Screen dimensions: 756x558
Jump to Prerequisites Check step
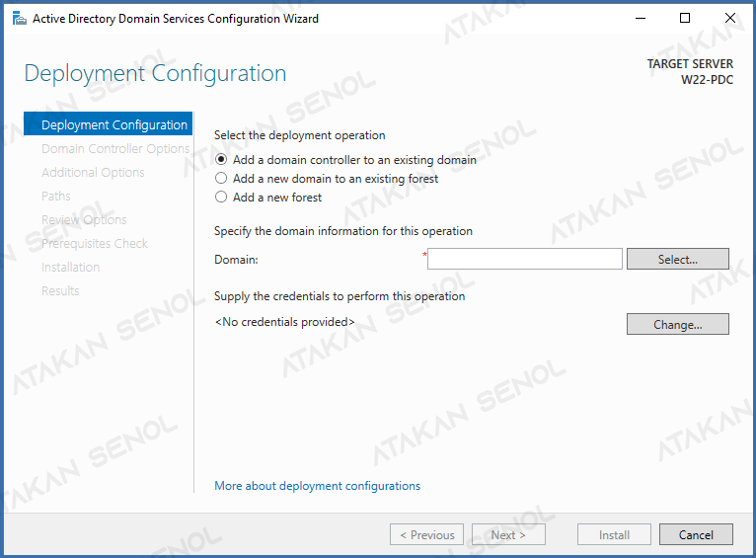[95, 243]
